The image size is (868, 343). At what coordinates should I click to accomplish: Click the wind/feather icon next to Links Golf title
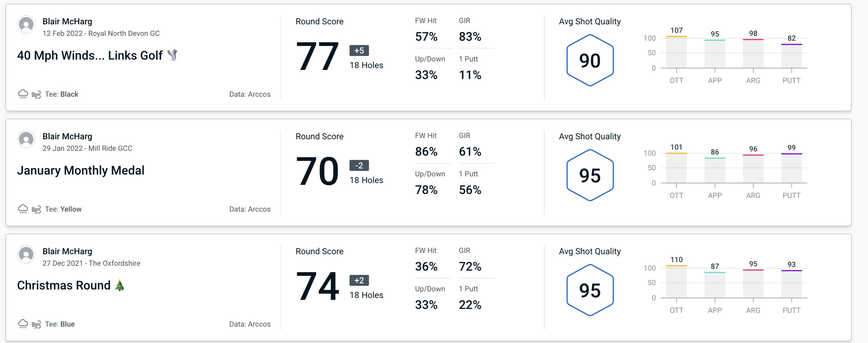click(x=175, y=55)
